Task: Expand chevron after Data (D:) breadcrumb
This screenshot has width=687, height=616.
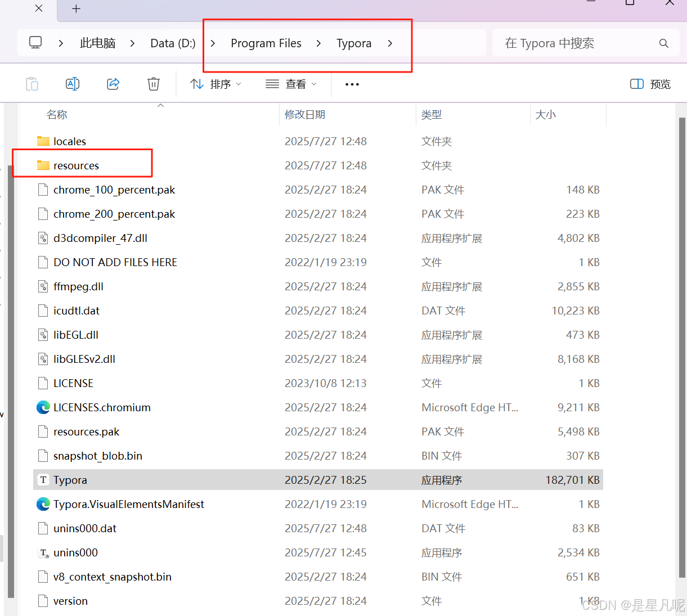Action: [213, 43]
